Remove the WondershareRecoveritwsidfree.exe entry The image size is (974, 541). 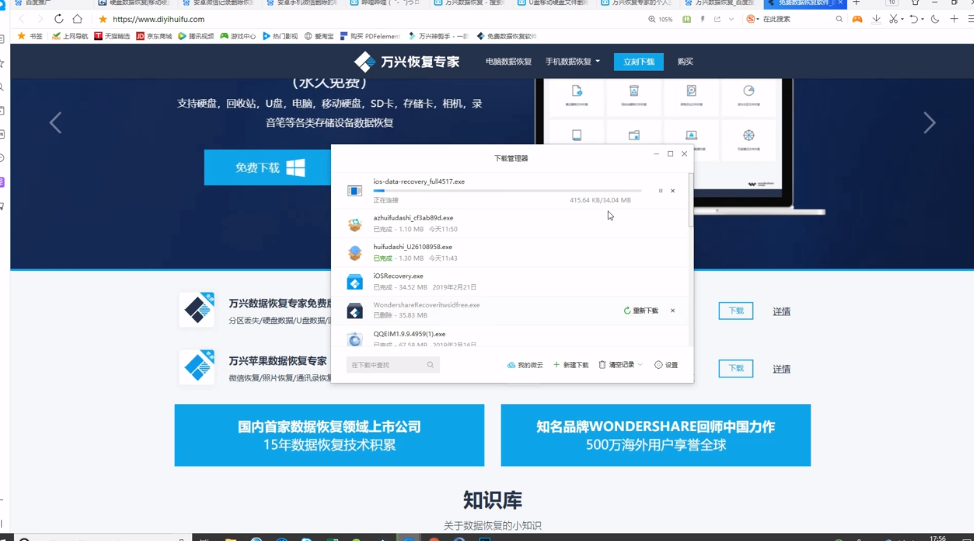coord(673,311)
